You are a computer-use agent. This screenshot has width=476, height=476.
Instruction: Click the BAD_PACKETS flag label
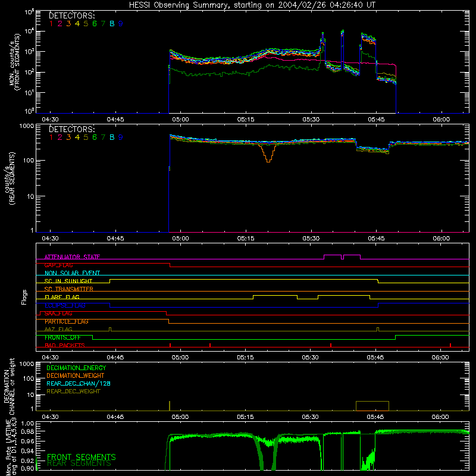click(x=65, y=345)
